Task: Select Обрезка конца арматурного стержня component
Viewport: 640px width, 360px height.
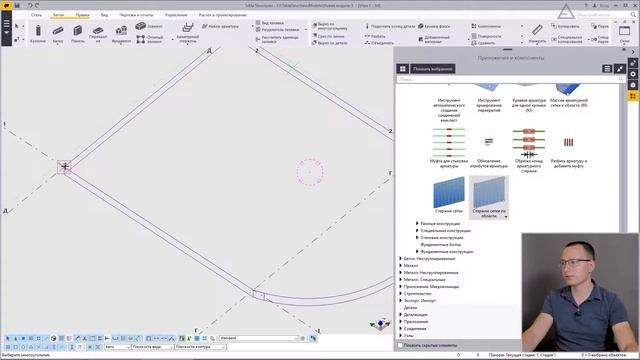Action: [x=529, y=150]
